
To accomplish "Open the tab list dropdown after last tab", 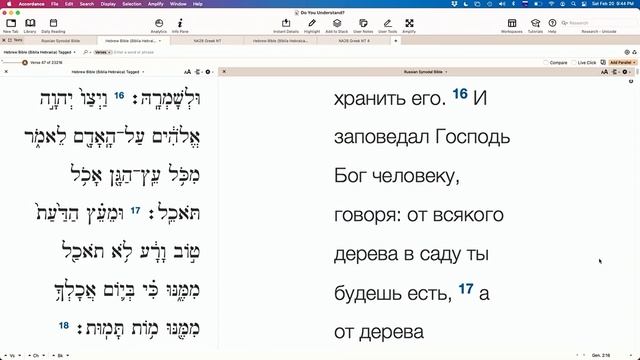I will click(x=396, y=41).
